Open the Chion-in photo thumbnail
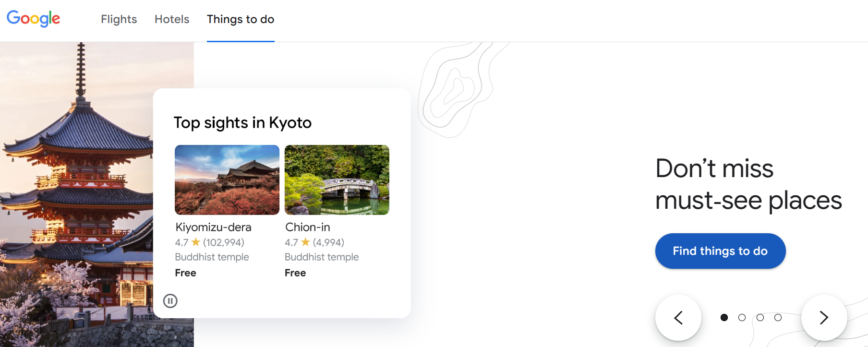Viewport: 868px width, 347px height. 337,180
